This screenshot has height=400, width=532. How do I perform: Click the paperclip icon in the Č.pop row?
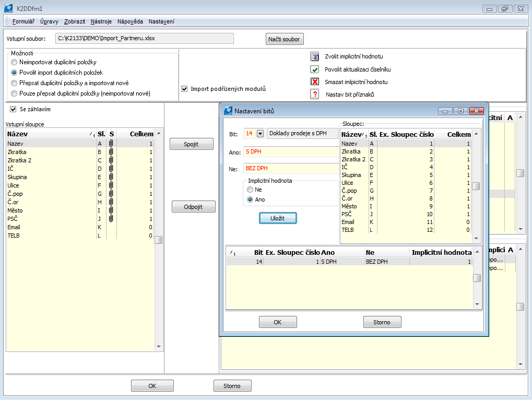[x=111, y=194]
